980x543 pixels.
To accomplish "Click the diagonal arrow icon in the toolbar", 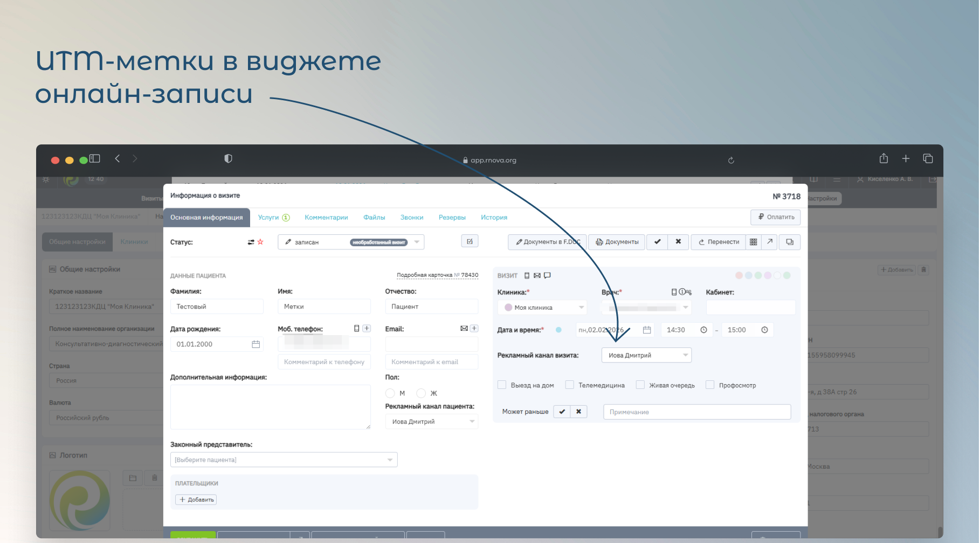I will pos(770,242).
